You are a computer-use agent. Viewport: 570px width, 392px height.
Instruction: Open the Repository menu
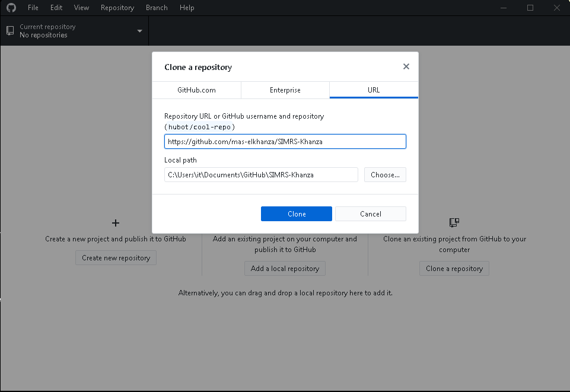[117, 7]
